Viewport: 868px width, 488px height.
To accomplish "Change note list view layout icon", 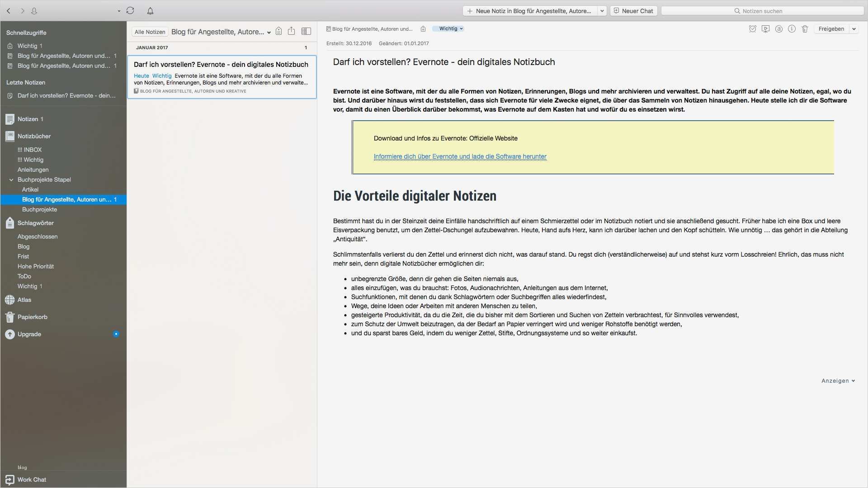I will coord(306,31).
